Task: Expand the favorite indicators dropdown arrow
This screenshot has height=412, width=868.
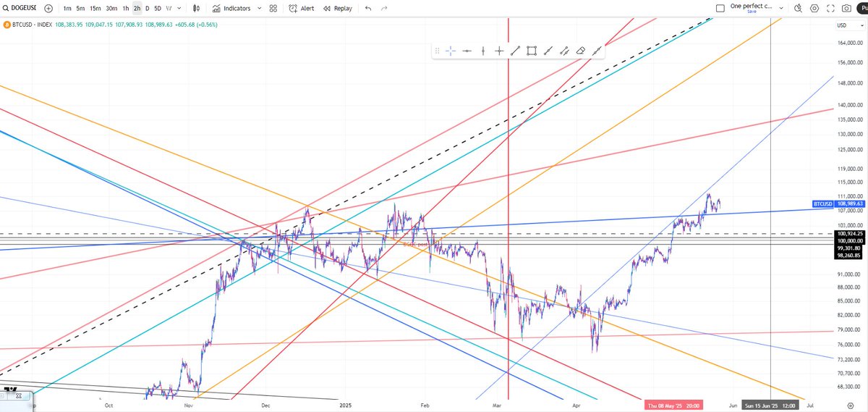Action: [x=259, y=8]
